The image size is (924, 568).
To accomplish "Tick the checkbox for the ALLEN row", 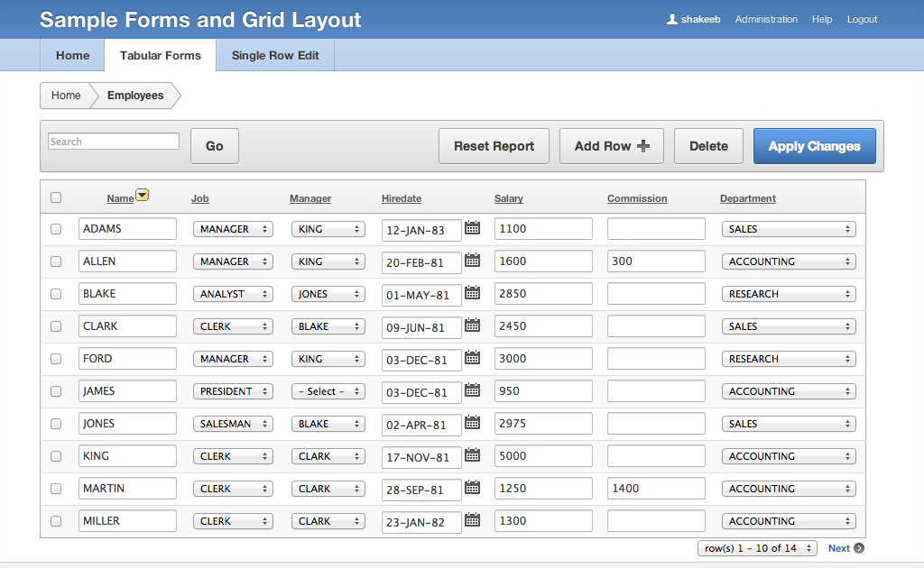I will [56, 261].
